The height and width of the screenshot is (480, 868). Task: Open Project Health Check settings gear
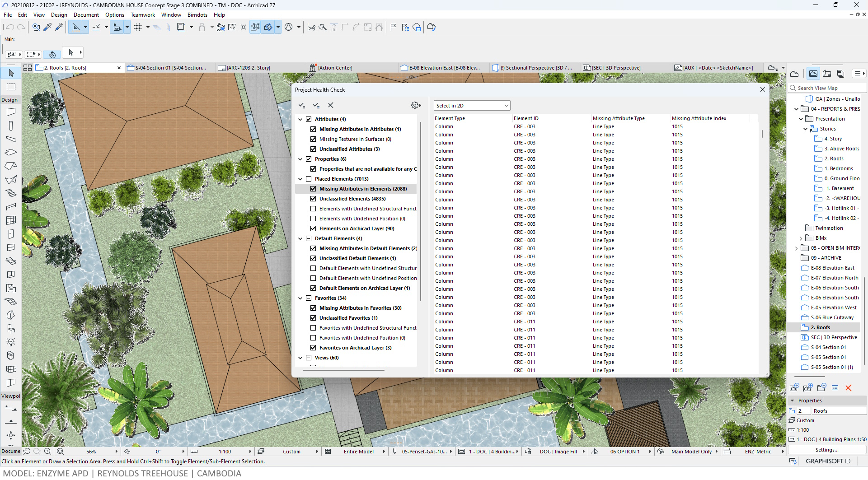(415, 105)
